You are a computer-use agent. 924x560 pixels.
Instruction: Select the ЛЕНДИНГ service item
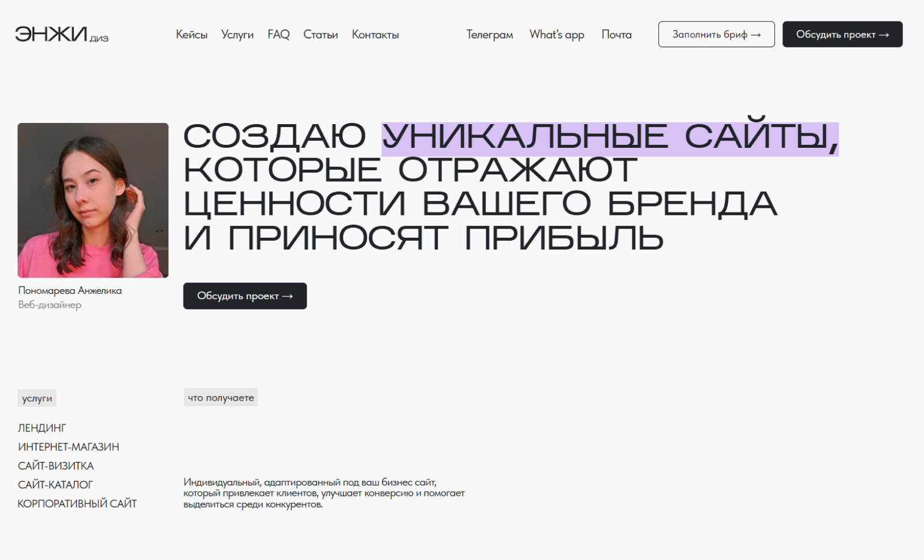point(42,428)
